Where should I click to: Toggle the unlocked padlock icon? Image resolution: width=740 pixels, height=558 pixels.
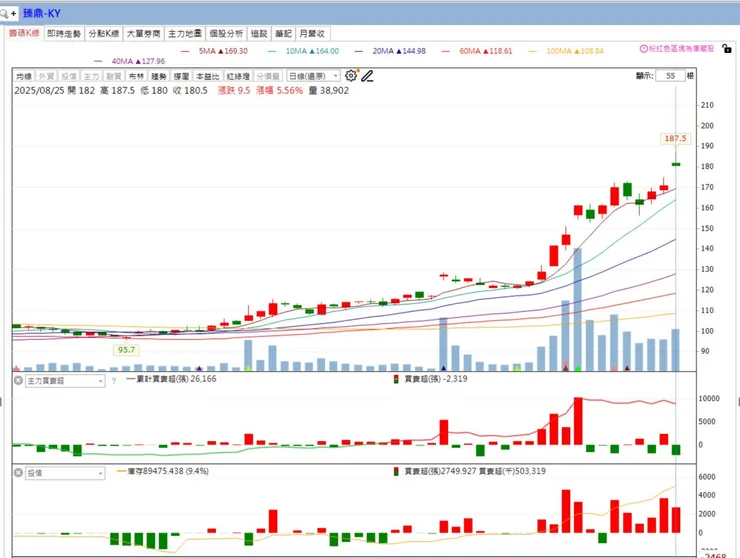coord(727,48)
